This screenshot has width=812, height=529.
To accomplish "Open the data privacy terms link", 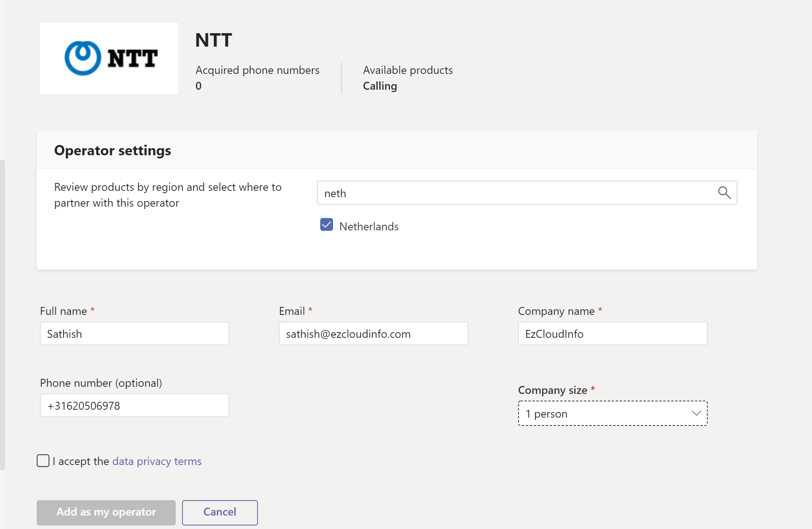I will coord(157,461).
